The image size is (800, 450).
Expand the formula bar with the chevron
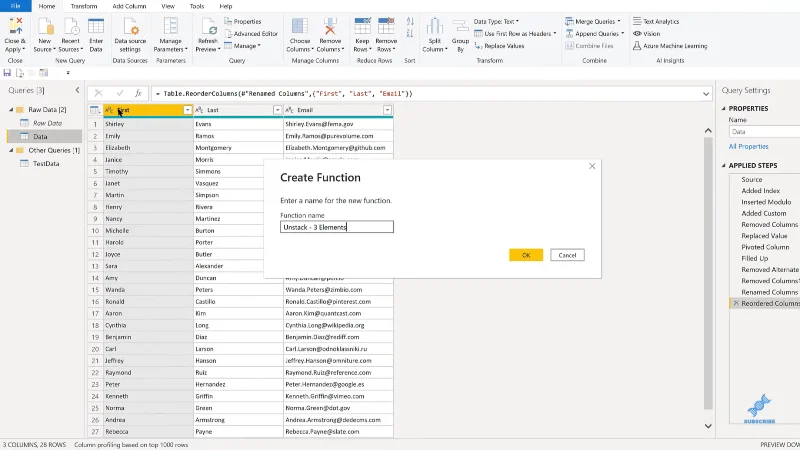click(x=706, y=94)
